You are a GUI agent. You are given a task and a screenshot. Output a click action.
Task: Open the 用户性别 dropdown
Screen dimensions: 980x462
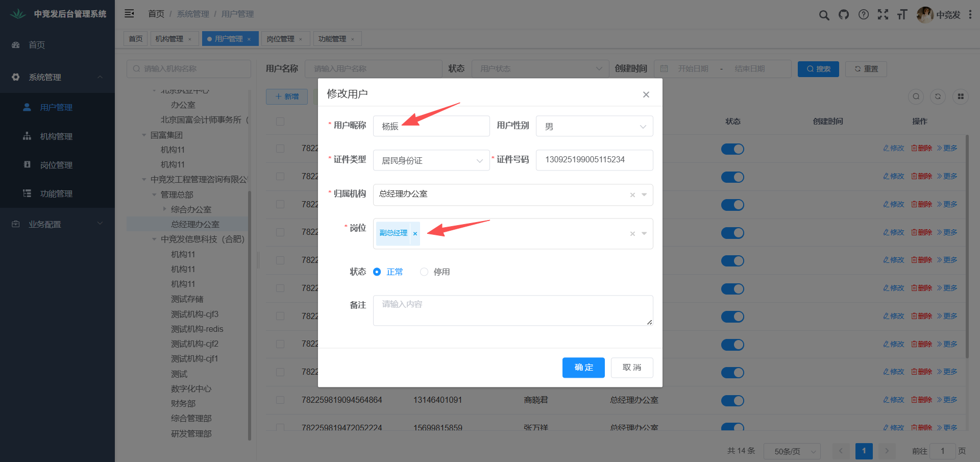(x=595, y=126)
